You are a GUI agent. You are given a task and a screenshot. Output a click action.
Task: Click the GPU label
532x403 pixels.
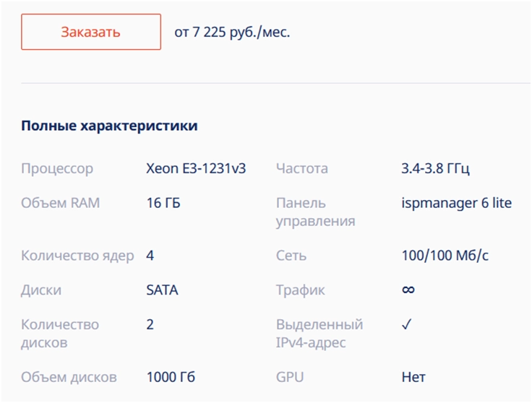click(x=290, y=376)
